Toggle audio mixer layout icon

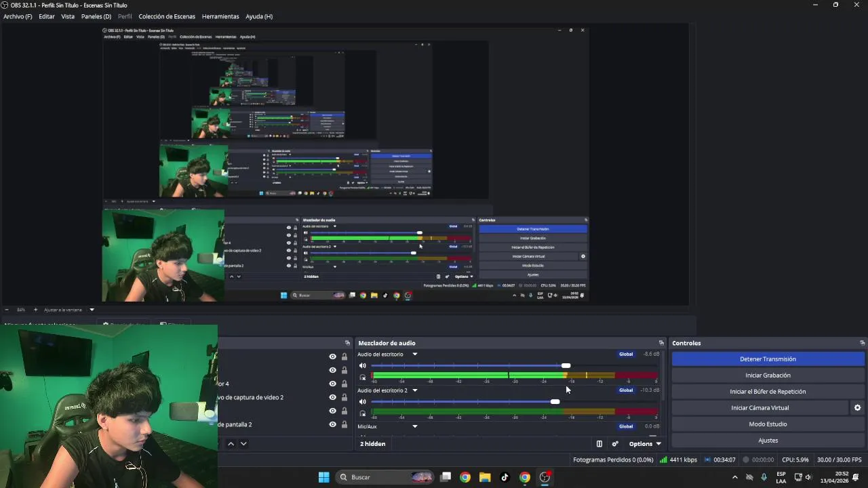(x=599, y=444)
